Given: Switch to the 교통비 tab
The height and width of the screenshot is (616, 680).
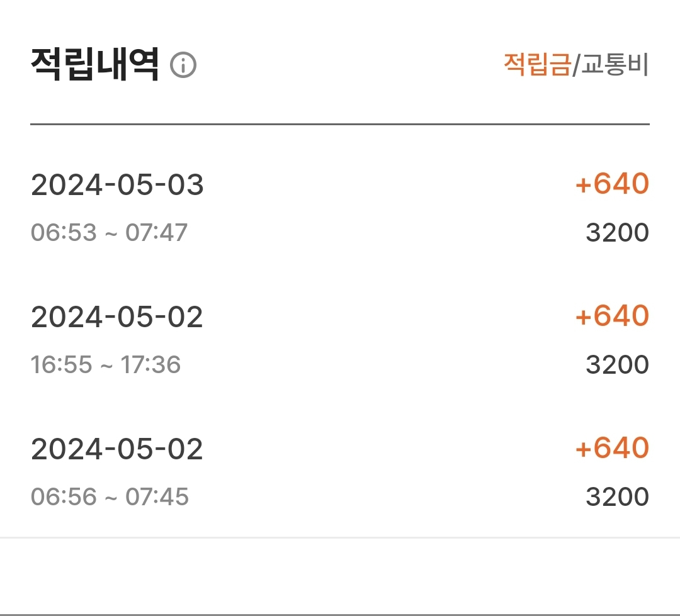Looking at the screenshot, I should click(x=614, y=65).
